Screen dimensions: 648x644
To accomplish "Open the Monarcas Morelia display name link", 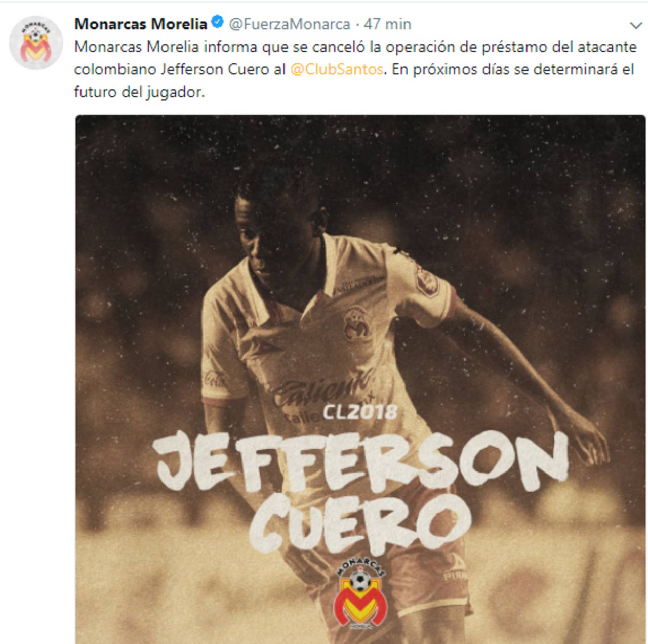I will pos(141,24).
